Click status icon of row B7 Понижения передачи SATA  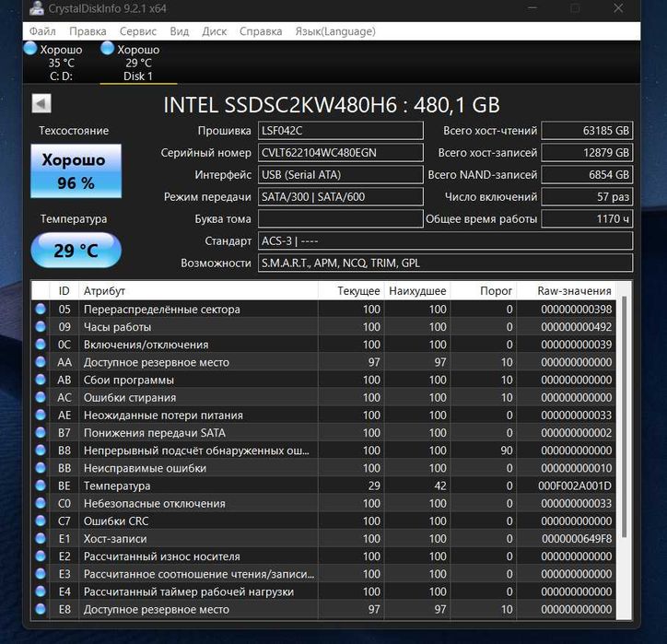pyautogui.click(x=41, y=433)
